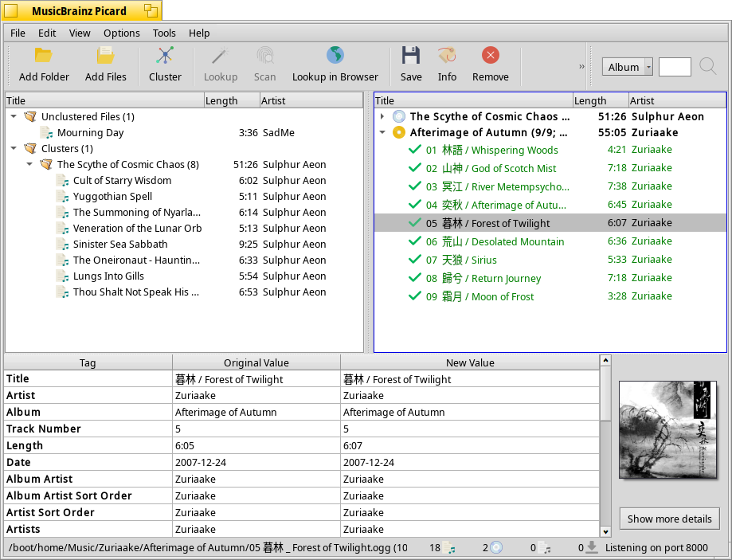This screenshot has width=732, height=560.
Task: Click the checkmark icon beside Moon of Frost
Action: 414,296
